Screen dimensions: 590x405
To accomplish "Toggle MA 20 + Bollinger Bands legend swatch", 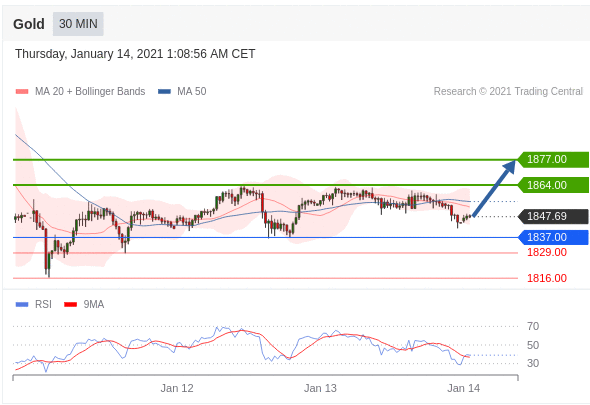I will coord(22,91).
